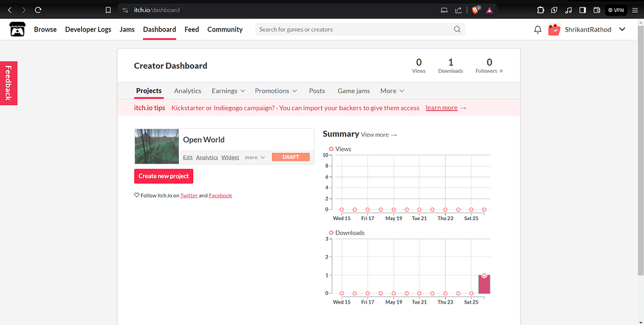Open Brave Shields lion icon

476,10
